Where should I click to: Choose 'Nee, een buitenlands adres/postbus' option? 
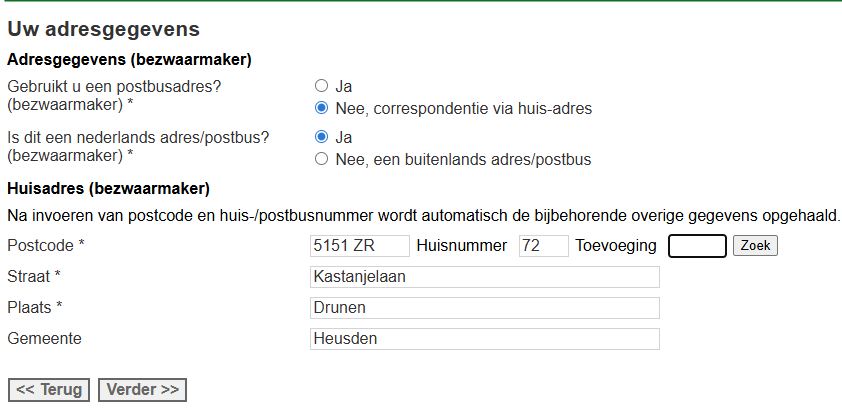tap(322, 159)
